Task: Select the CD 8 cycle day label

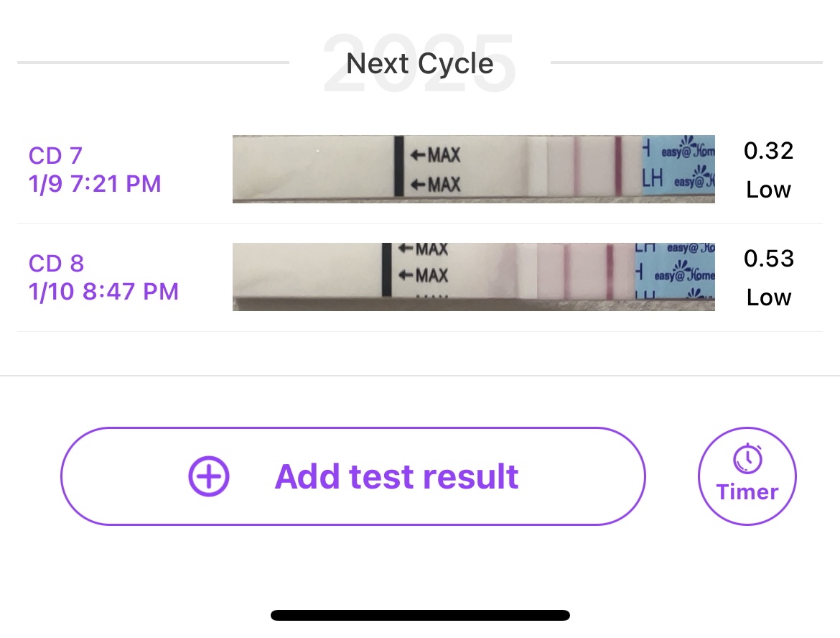Action: pos(56,263)
